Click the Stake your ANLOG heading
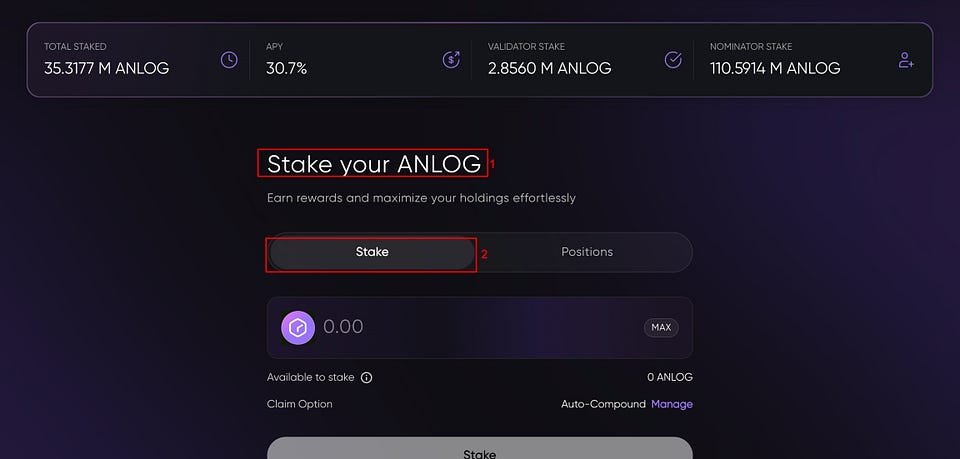Viewport: 960px width, 459px height. [374, 164]
